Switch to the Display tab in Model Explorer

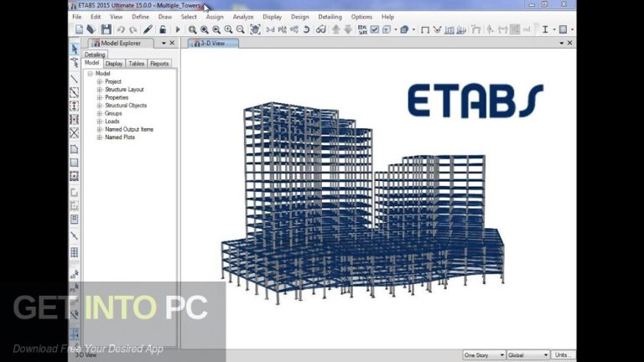pos(114,64)
